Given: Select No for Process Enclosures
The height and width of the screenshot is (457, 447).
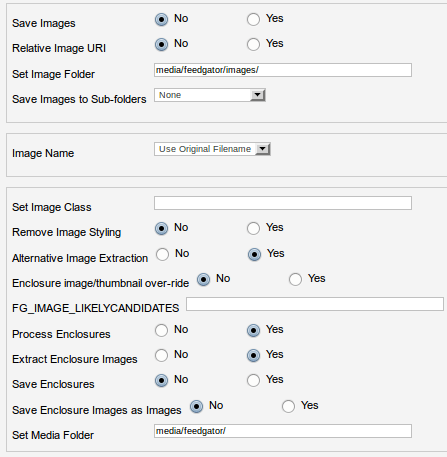Looking at the screenshot, I should [x=161, y=330].
